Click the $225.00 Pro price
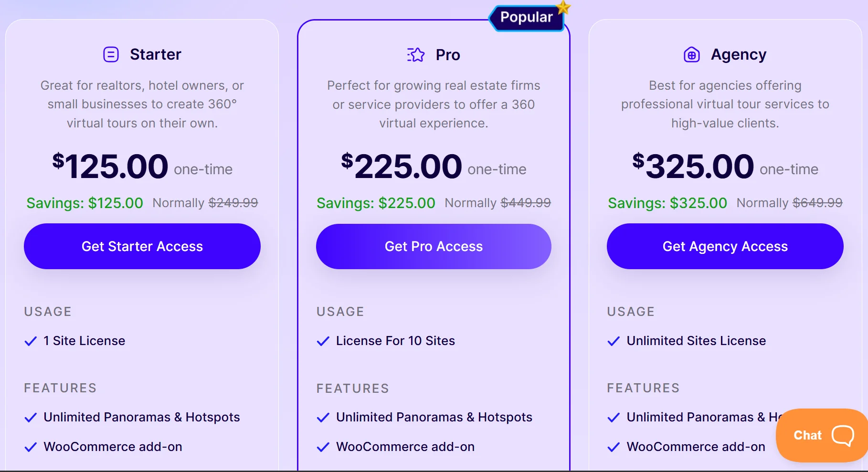868x472 pixels. point(402,167)
